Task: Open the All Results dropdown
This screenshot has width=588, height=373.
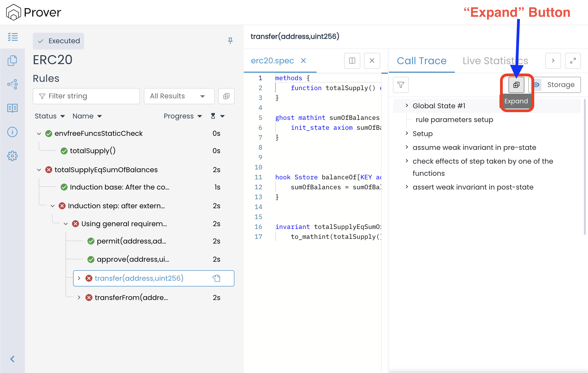Action: (x=179, y=96)
